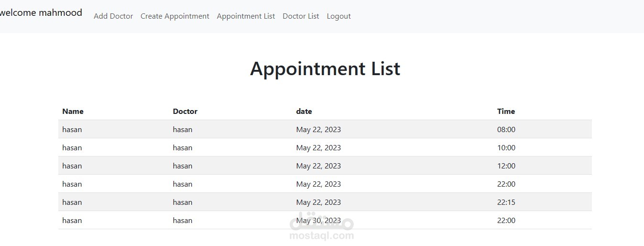This screenshot has height=246, width=644.
Task: Click the Doctor column header
Action: (x=185, y=112)
